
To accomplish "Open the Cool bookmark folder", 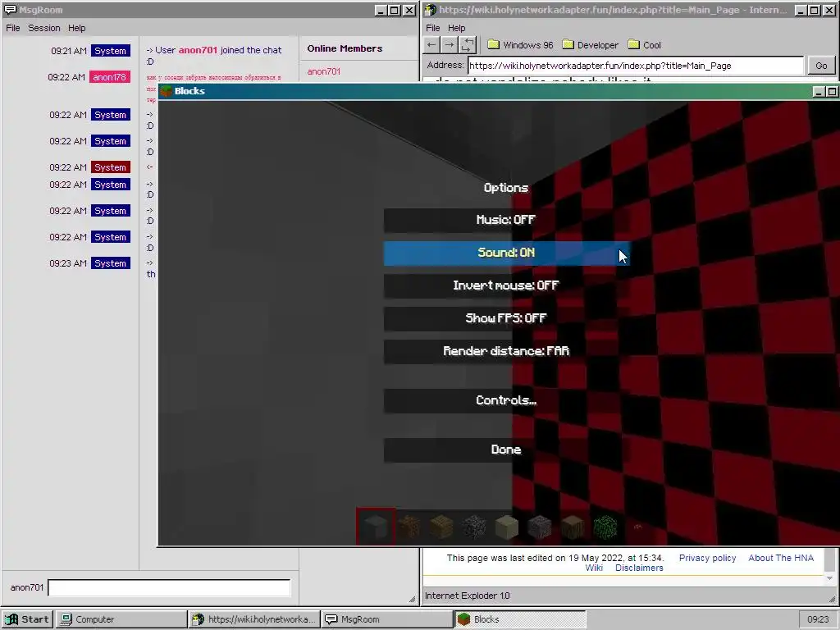I will tap(645, 45).
